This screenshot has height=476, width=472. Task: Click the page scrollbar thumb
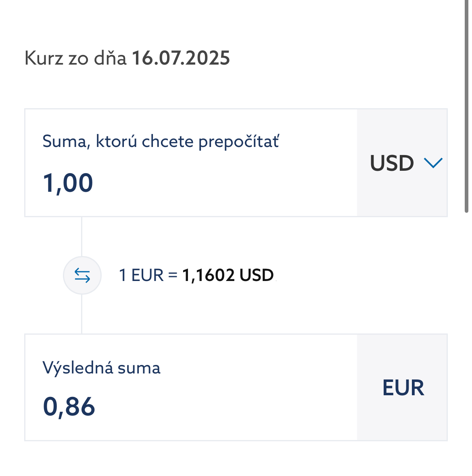pos(466,105)
